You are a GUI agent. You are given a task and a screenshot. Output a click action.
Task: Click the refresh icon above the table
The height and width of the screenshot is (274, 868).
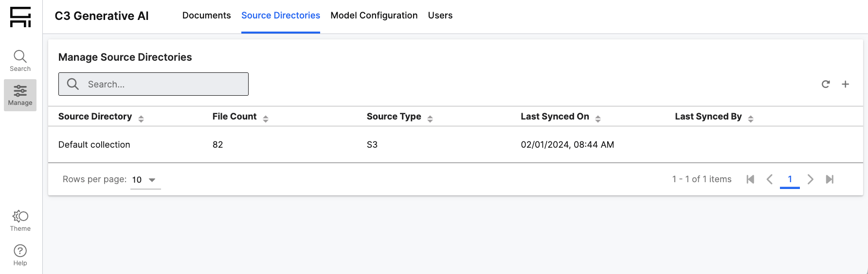pos(826,84)
